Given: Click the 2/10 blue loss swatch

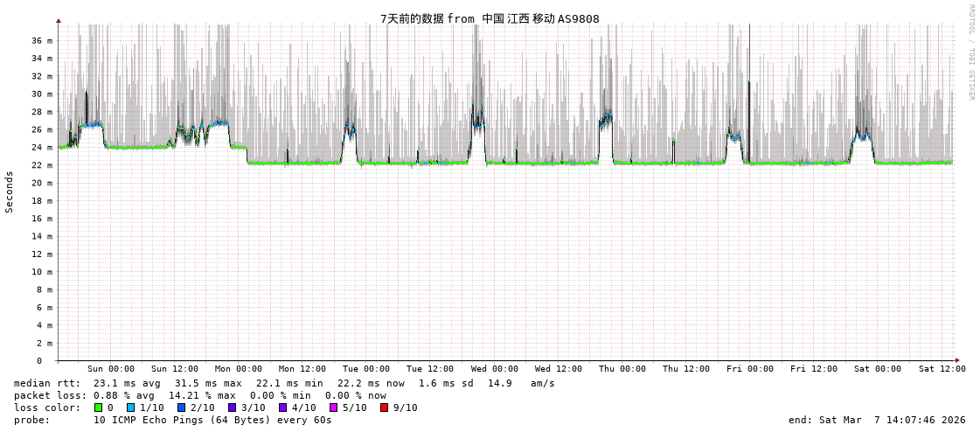Looking at the screenshot, I should [181, 408].
